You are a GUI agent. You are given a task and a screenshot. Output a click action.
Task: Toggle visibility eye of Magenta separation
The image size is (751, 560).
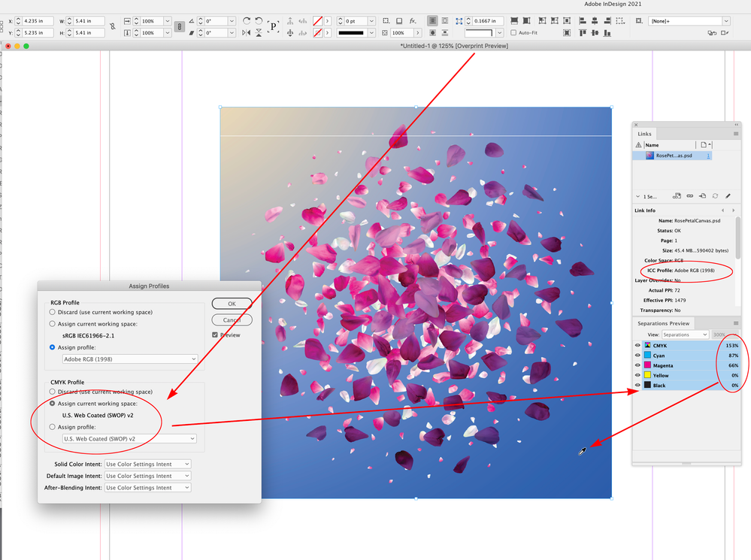coord(637,365)
